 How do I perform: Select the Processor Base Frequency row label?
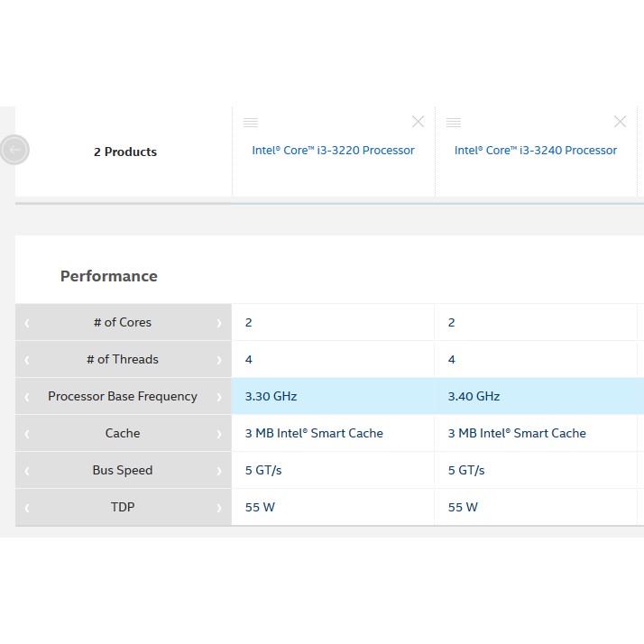click(123, 396)
